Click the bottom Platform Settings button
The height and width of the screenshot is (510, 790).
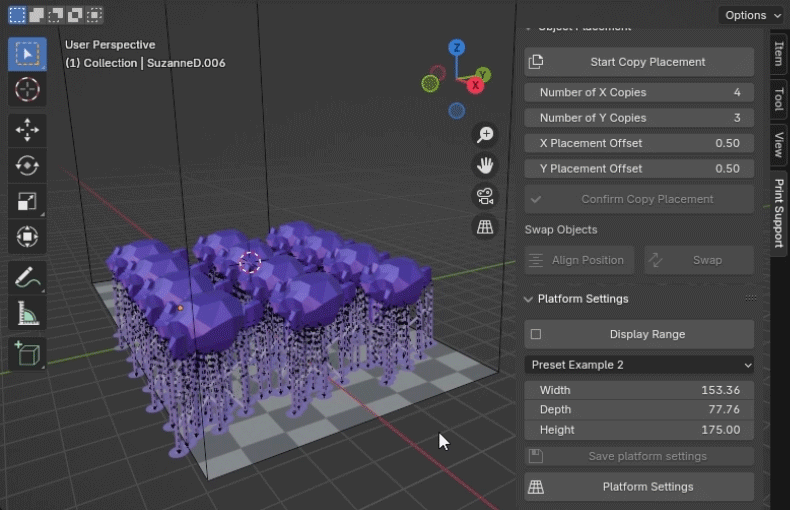639,487
